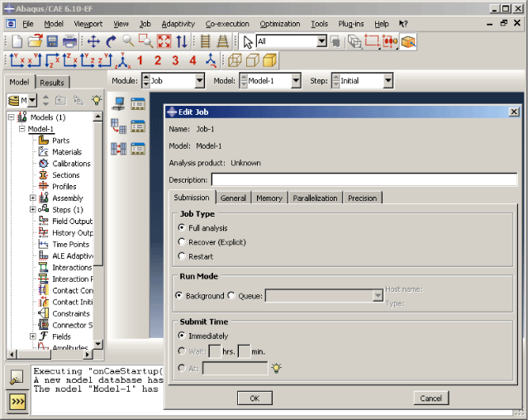528x420 pixels.
Task: Select Queue run mode
Action: tap(231, 295)
